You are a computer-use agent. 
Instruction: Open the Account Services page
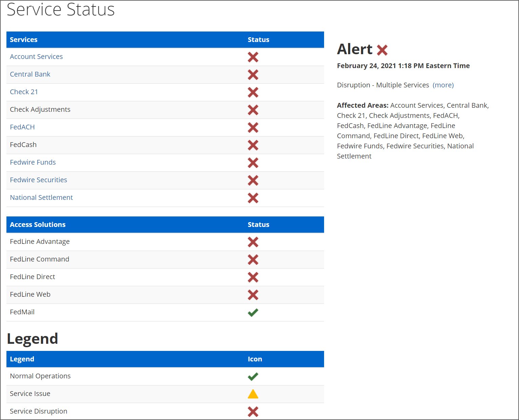click(36, 57)
